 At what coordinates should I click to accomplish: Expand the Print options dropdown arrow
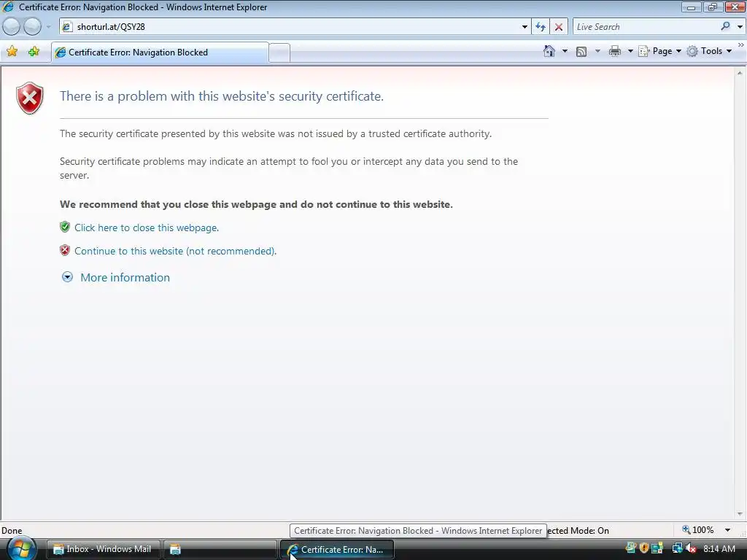click(630, 51)
